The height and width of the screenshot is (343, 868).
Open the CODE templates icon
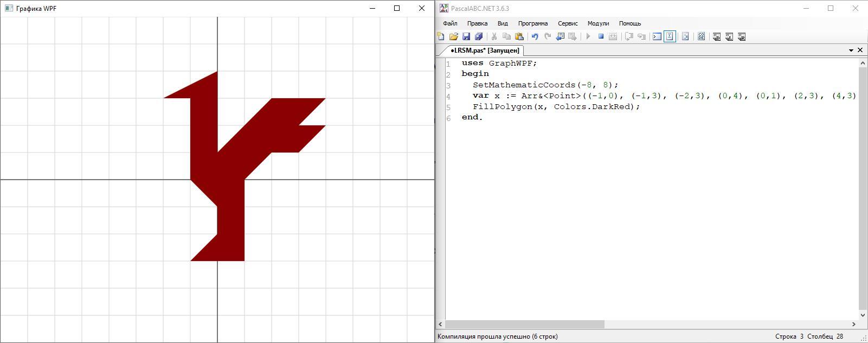point(701,36)
